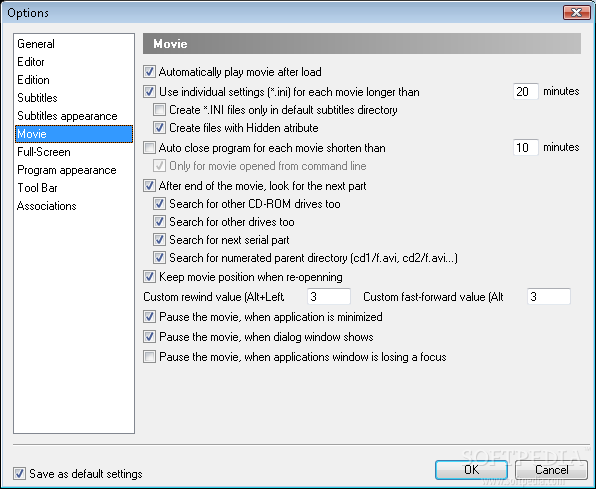This screenshot has height=489, width=596.
Task: Toggle Search for numerated parent directory
Action: [x=159, y=258]
